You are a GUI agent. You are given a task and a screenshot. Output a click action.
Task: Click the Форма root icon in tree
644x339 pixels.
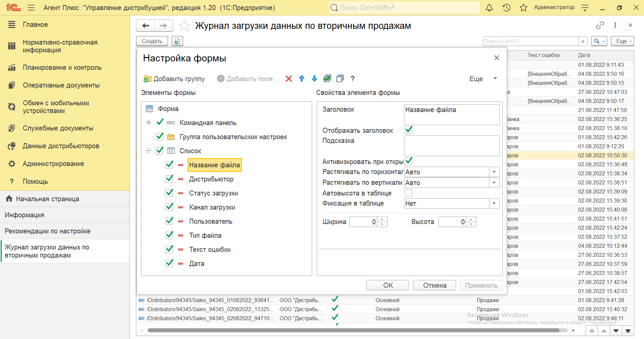[x=149, y=109]
